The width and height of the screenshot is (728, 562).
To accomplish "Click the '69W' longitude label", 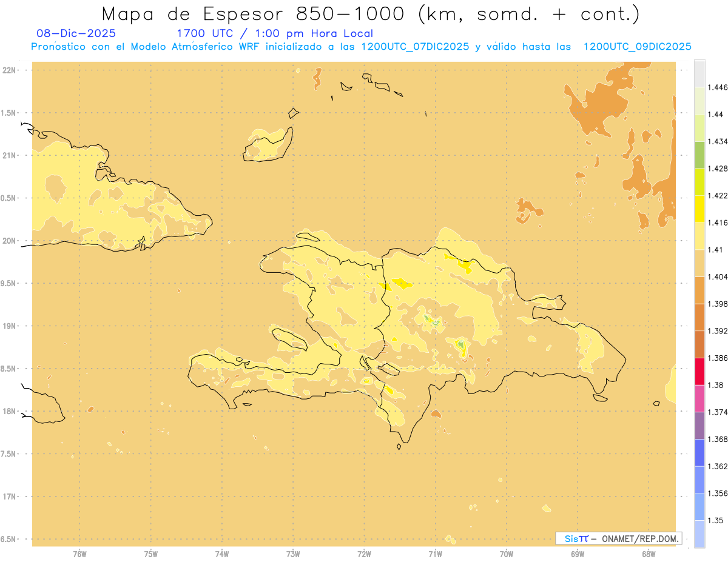I will click(x=578, y=554).
